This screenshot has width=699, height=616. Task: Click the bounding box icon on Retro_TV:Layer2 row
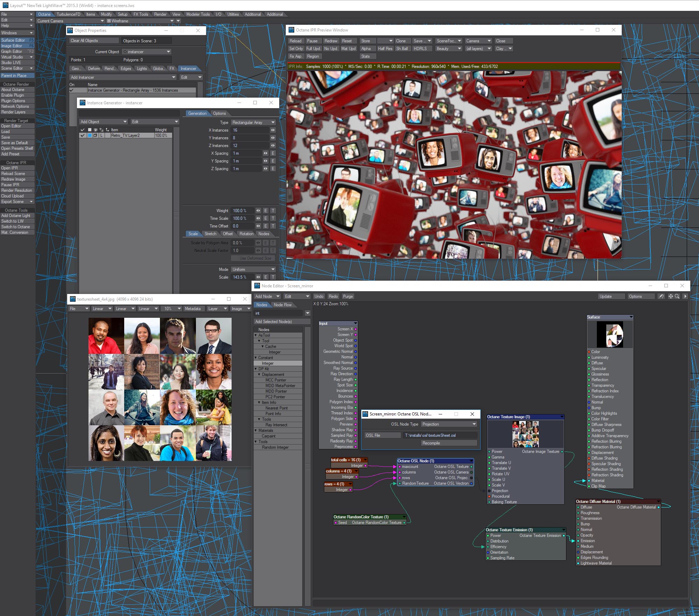click(95, 135)
